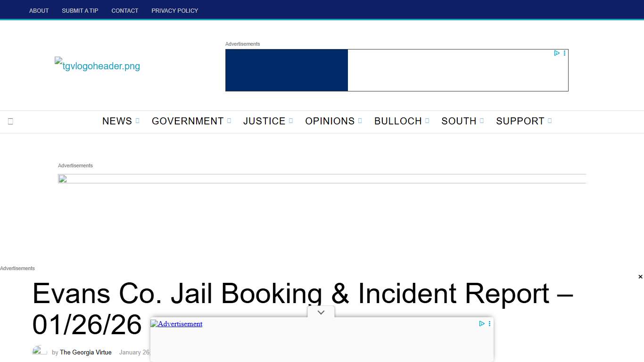
Task: Select the OPINIONS menu item
Action: pos(330,121)
